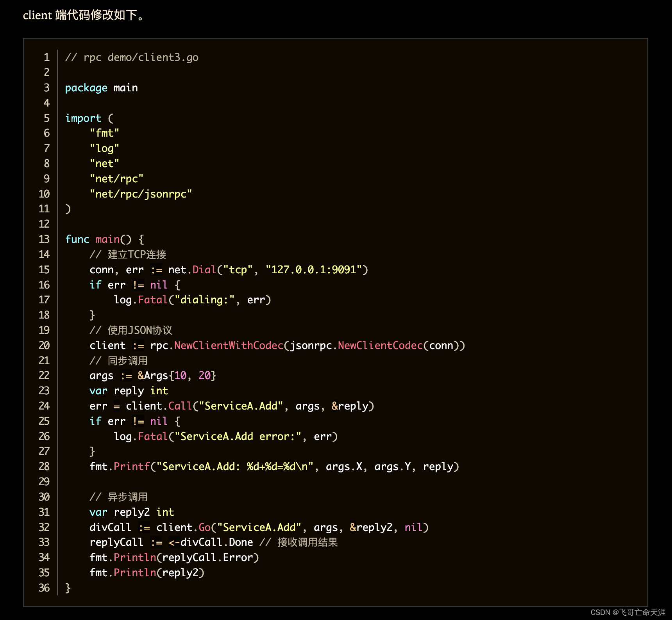Click the client.Call("ServiceA.Add") line
Image resolution: width=672 pixels, height=620 pixels.
(232, 406)
